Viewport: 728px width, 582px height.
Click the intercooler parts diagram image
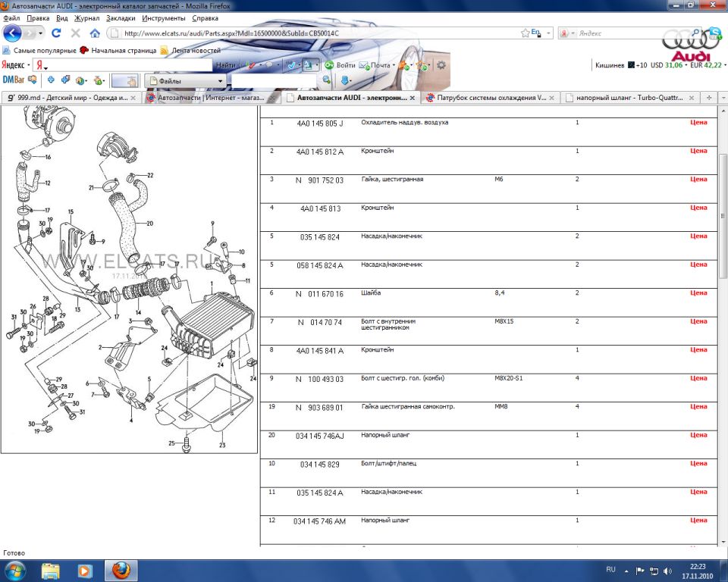[129, 279]
